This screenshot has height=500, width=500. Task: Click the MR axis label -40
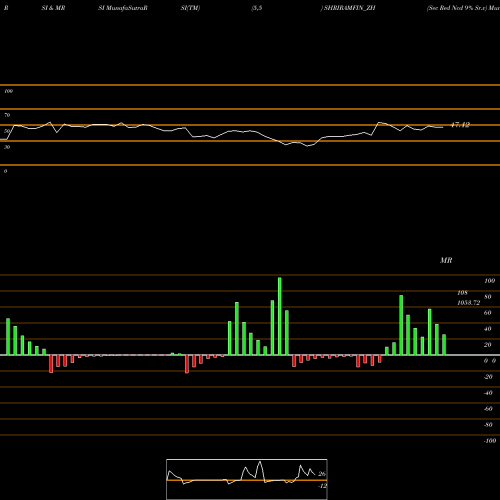tap(488, 393)
